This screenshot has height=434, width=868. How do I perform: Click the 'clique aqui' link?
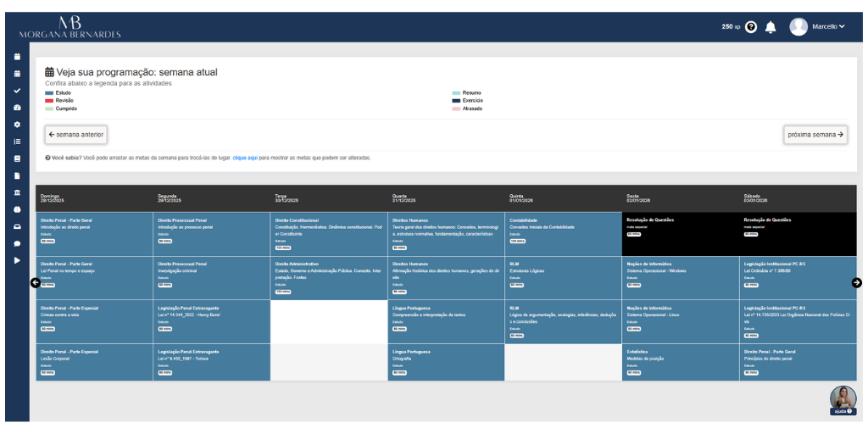tap(245, 158)
